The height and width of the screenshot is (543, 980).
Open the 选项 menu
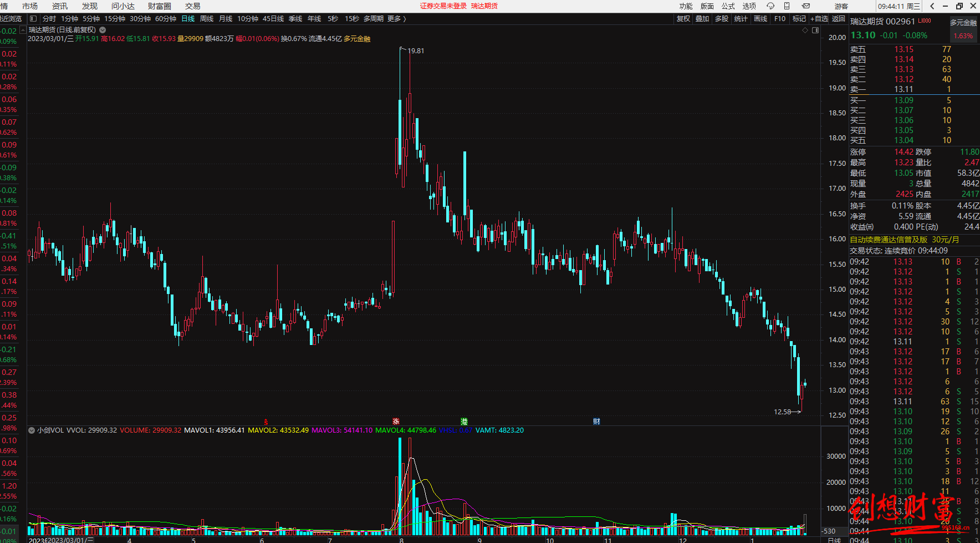(x=749, y=6)
